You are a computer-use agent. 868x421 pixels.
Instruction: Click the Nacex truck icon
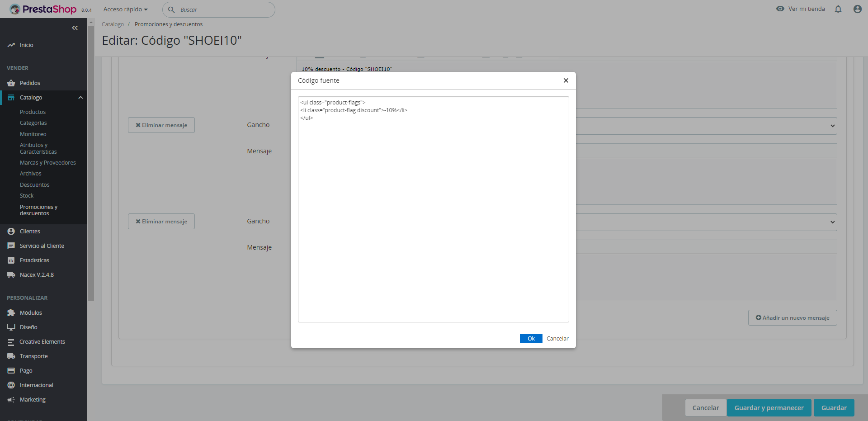click(11, 275)
